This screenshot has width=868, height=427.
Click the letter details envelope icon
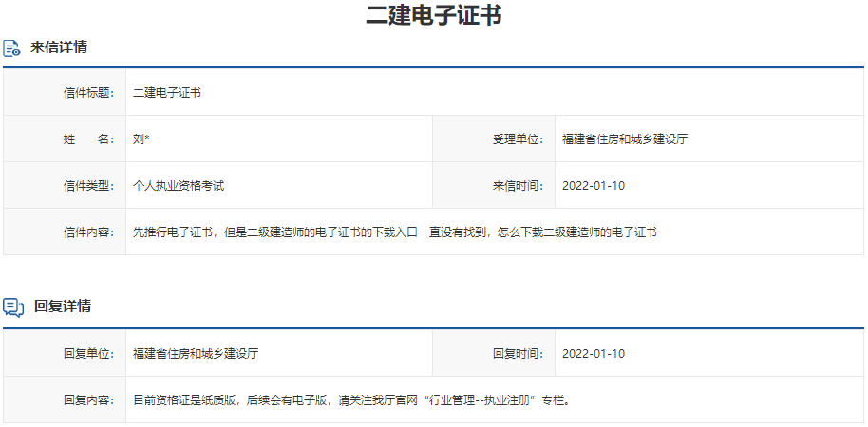12,47
